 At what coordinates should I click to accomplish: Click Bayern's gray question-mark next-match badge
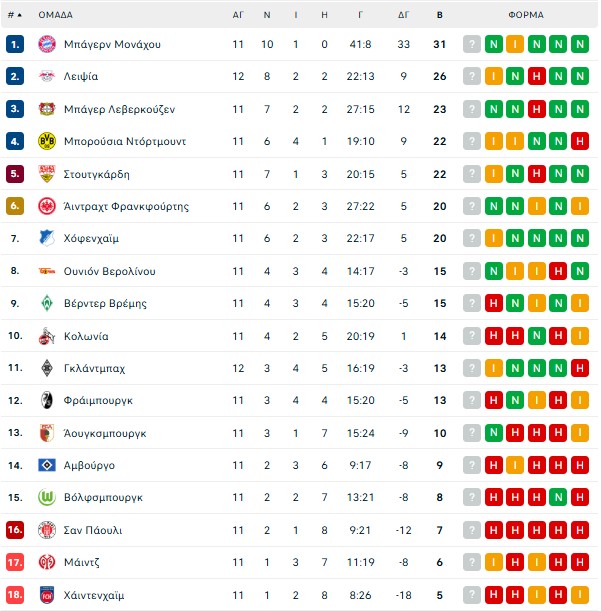pyautogui.click(x=472, y=44)
